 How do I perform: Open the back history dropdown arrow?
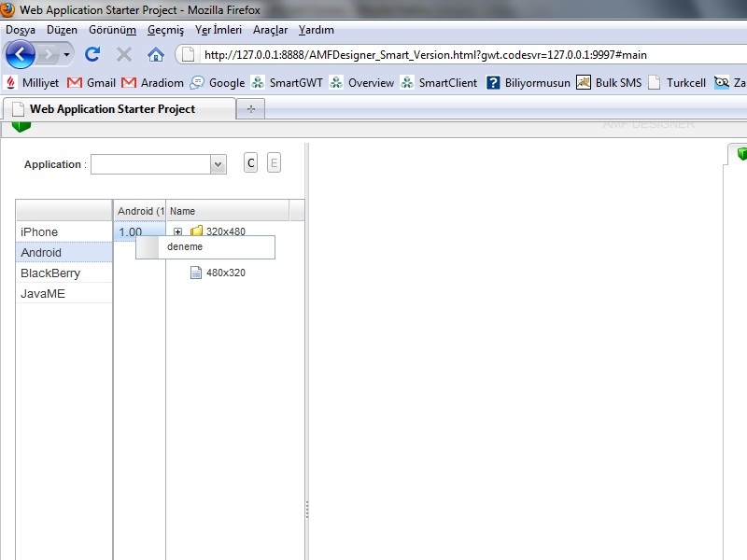[65, 54]
